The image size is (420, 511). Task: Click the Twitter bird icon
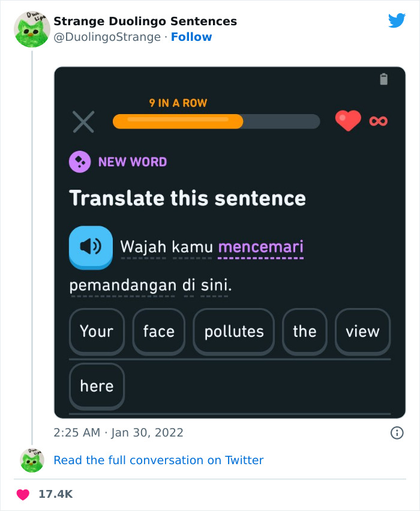pos(397,20)
